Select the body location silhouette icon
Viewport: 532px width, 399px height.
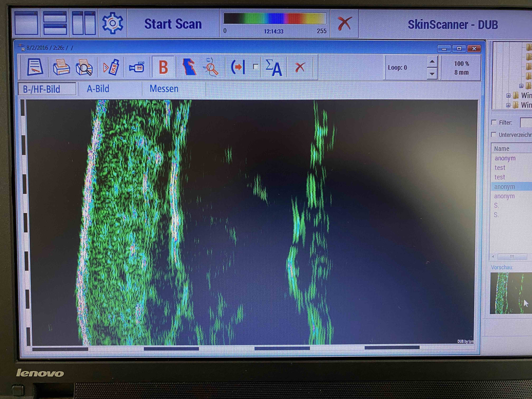(189, 67)
